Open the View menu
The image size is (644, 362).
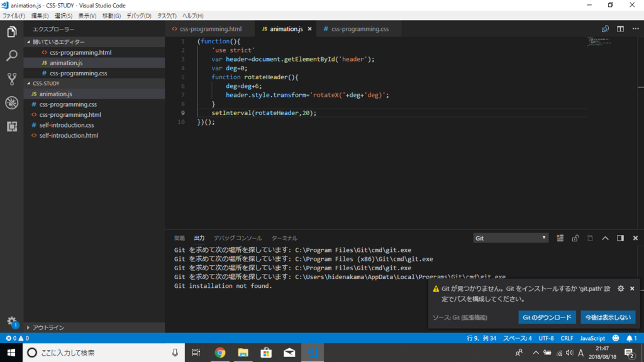[87, 16]
